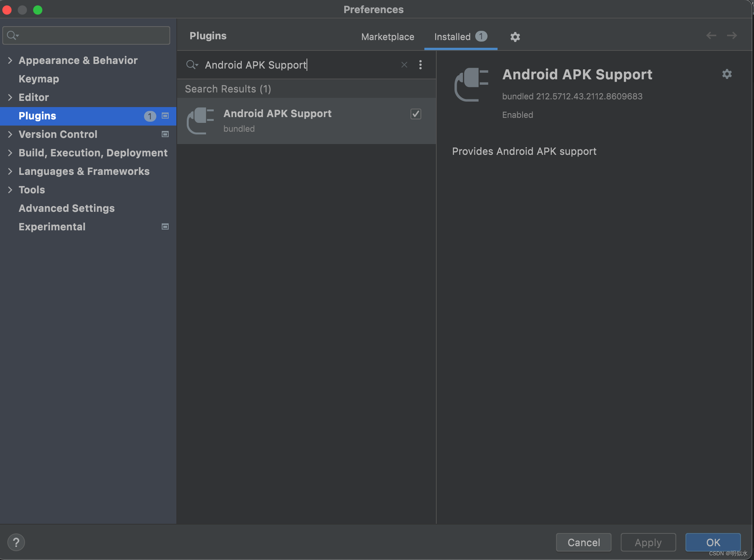Expand the Languages & Frameworks tree node
754x560 pixels.
(10, 171)
